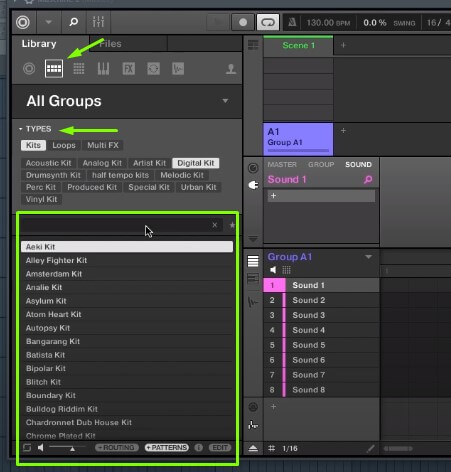Toggle the prehear speaker icon
This screenshot has height=472, width=451.
(41, 447)
